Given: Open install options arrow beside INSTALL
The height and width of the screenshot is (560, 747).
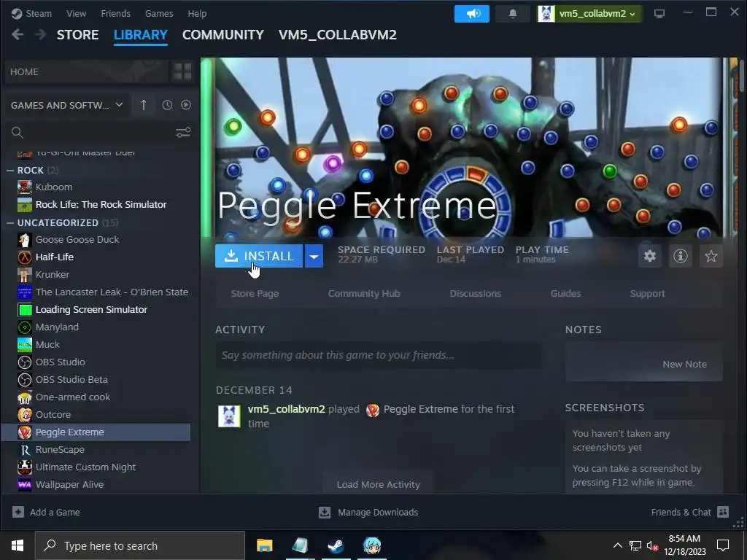Looking at the screenshot, I should click(314, 256).
